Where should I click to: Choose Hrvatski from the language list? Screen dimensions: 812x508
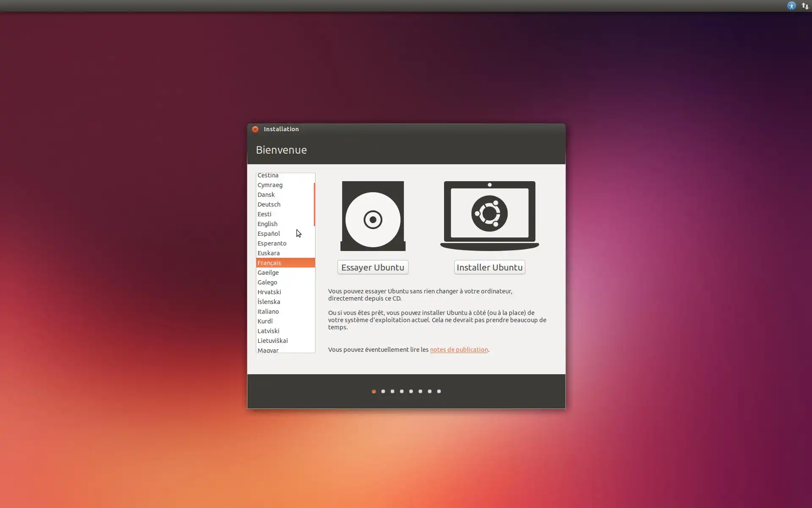pos(269,292)
